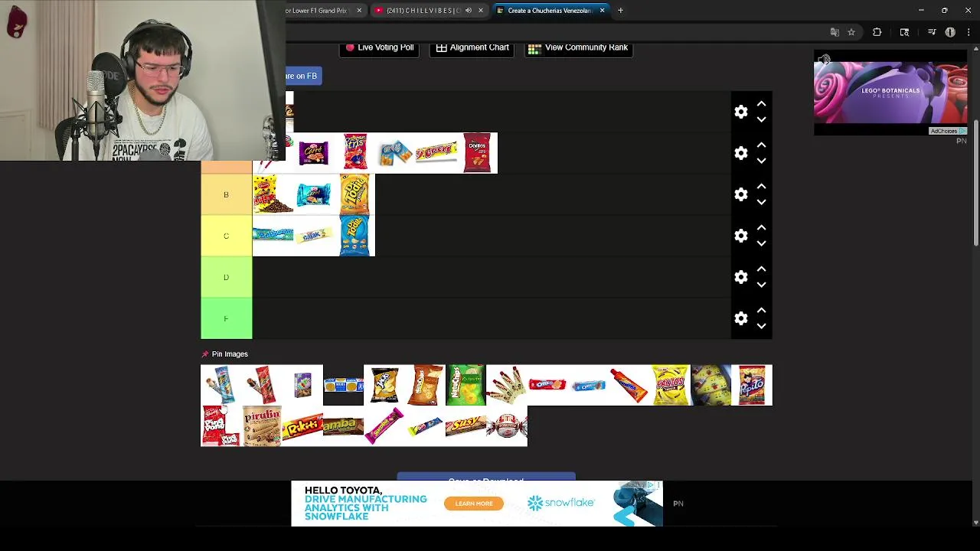Screen dimensions: 980x551
Task: Select the Jack's chips bag image
Action: [x=384, y=385]
